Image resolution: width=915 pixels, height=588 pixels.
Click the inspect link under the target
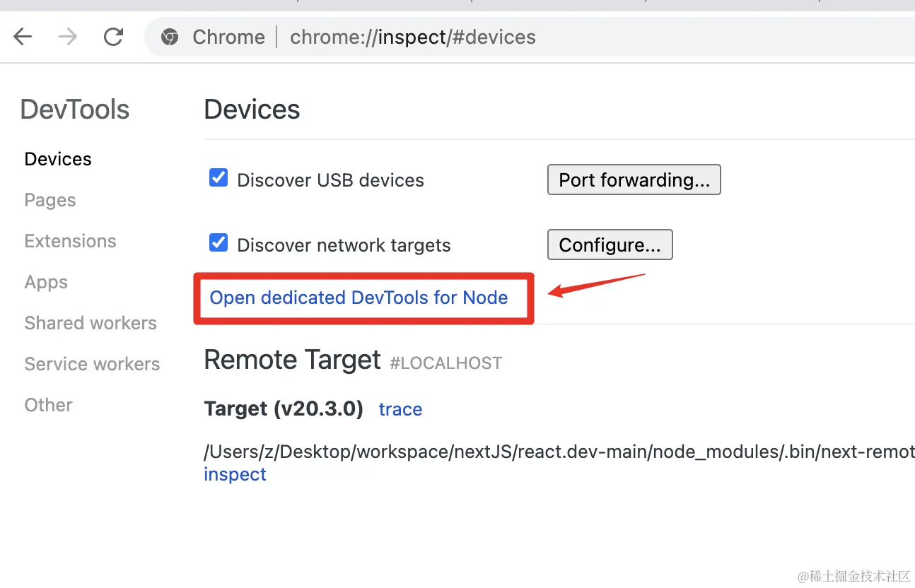pos(235,474)
